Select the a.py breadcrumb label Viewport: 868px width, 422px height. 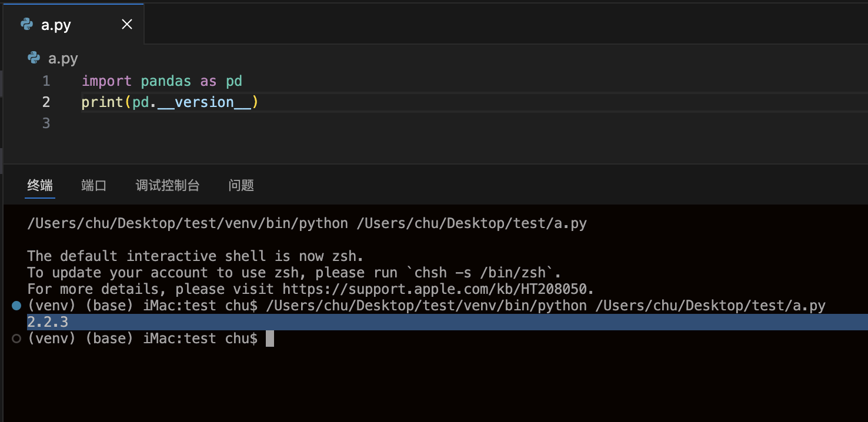tap(63, 58)
